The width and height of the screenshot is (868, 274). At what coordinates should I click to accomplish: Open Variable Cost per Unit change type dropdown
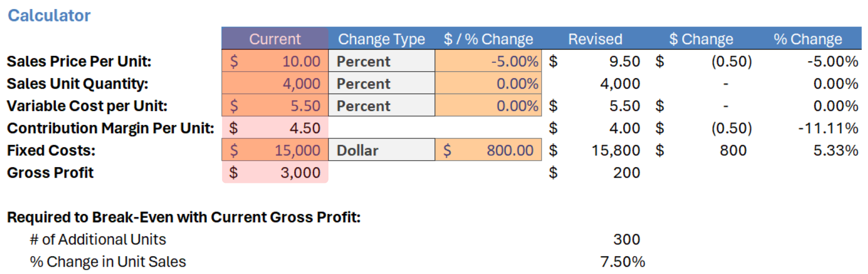click(382, 105)
